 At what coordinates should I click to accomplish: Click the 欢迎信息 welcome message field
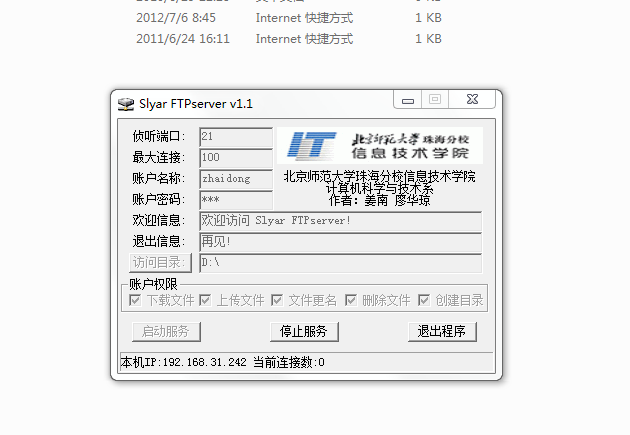(340, 221)
